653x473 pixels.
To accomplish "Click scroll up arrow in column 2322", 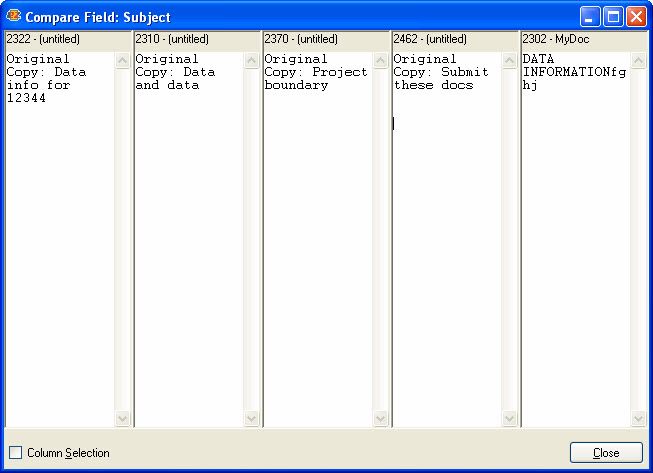I will [x=123, y=60].
